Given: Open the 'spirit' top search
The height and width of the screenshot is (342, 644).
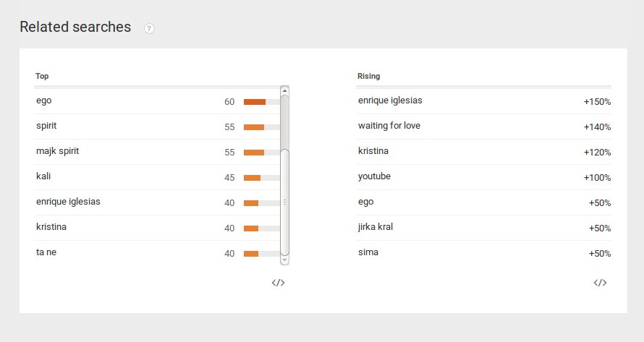Looking at the screenshot, I should (46, 126).
